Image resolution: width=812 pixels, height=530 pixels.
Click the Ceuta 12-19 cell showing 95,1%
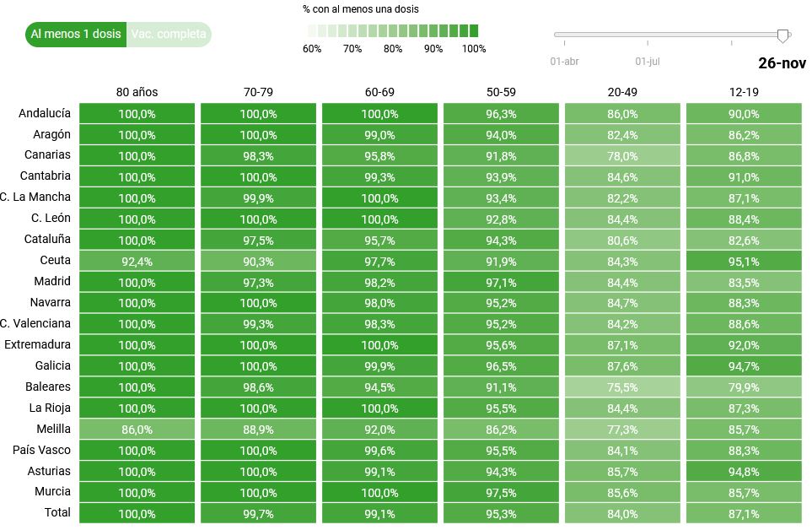coord(744,261)
